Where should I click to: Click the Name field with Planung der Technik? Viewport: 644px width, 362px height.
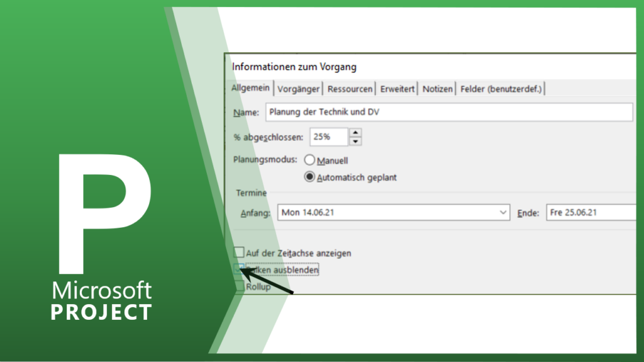(x=449, y=112)
